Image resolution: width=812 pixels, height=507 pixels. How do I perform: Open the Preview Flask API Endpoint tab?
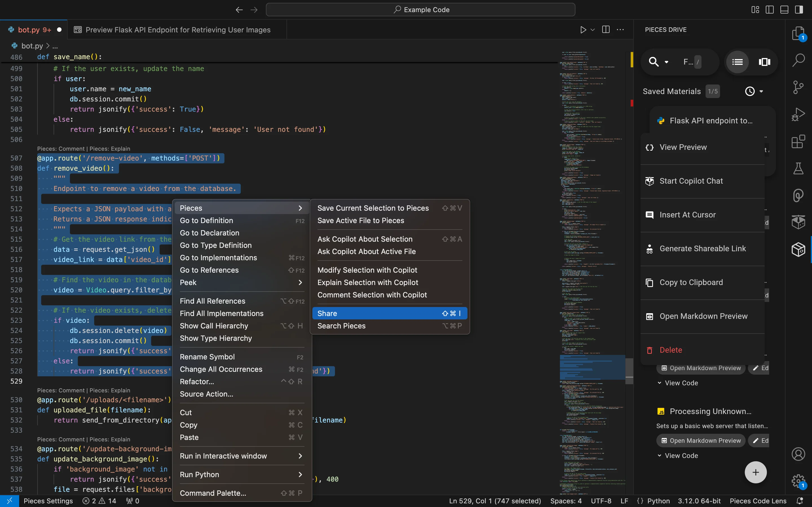point(178,30)
